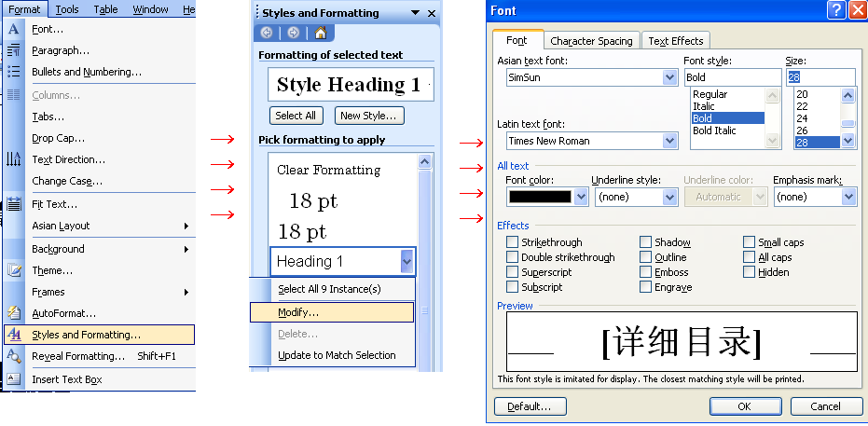This screenshot has height=426, width=868.
Task: Click the Font dialog help question mark
Action: tap(836, 10)
